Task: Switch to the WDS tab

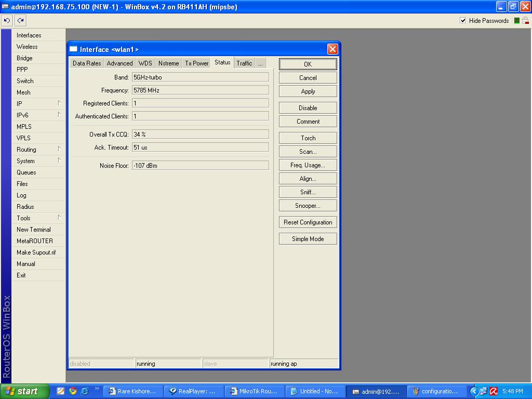Action: (x=145, y=63)
